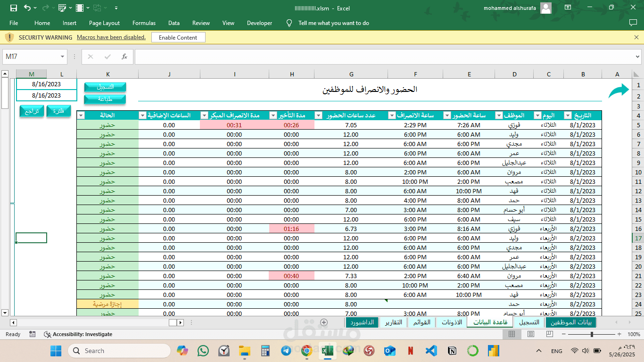Open Customize Quick Access Toolbar menu

pyautogui.click(x=116, y=8)
